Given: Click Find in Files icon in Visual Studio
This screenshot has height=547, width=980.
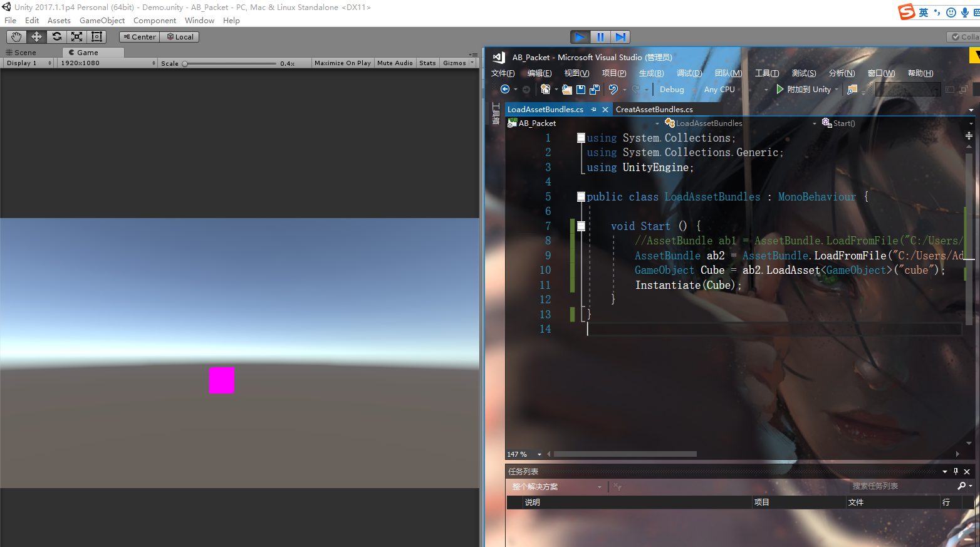Looking at the screenshot, I should tap(852, 90).
